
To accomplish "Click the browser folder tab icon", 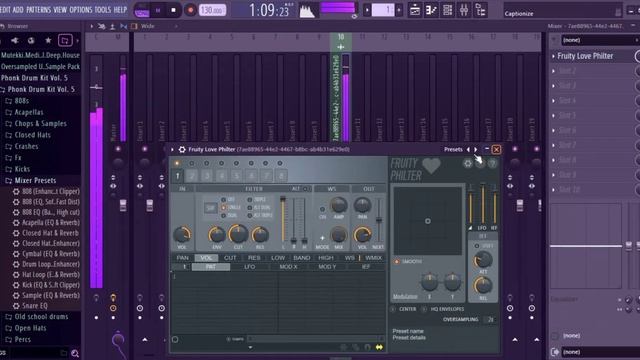I will click(65, 40).
